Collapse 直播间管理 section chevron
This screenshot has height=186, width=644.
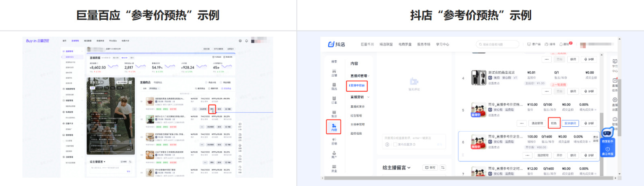[x=369, y=76]
